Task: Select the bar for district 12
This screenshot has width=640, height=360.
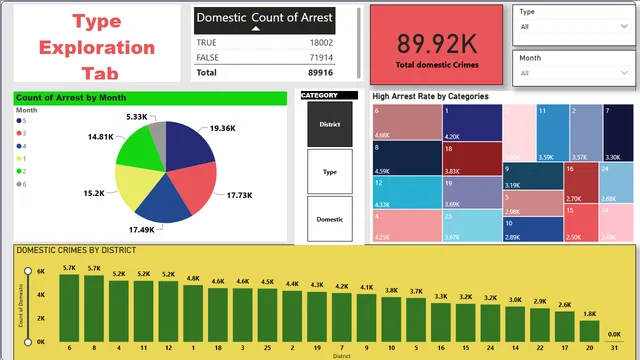Action: coord(169,311)
